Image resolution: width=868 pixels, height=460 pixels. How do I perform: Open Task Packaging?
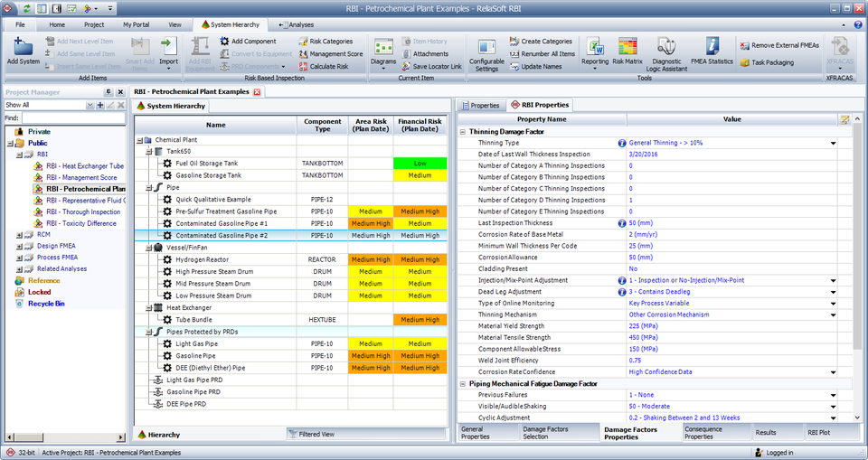(x=767, y=62)
